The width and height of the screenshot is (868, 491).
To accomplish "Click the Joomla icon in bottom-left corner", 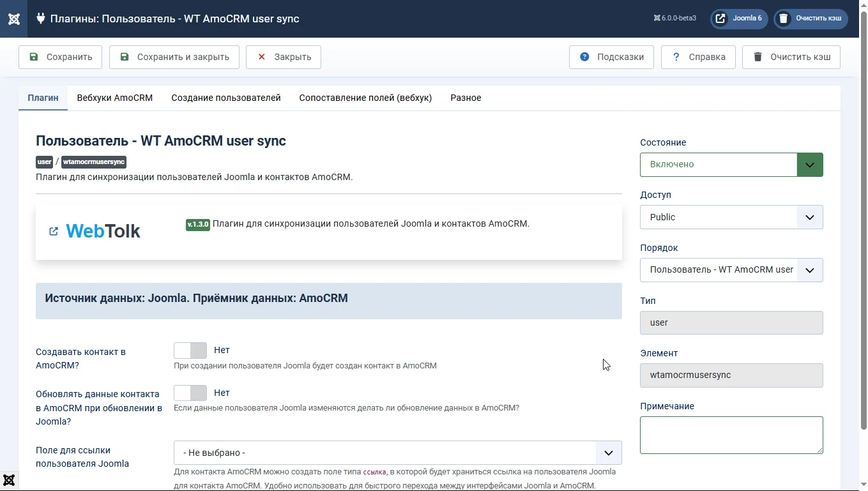I will [x=9, y=481].
